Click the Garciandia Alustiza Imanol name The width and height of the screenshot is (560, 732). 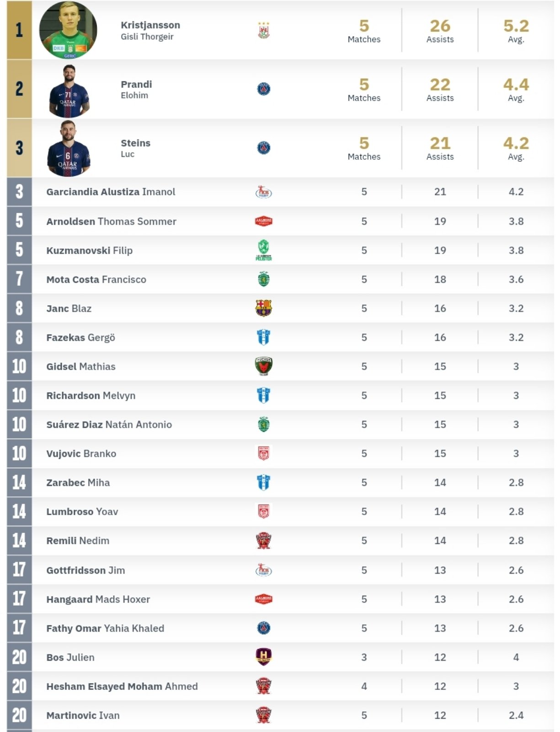point(111,192)
